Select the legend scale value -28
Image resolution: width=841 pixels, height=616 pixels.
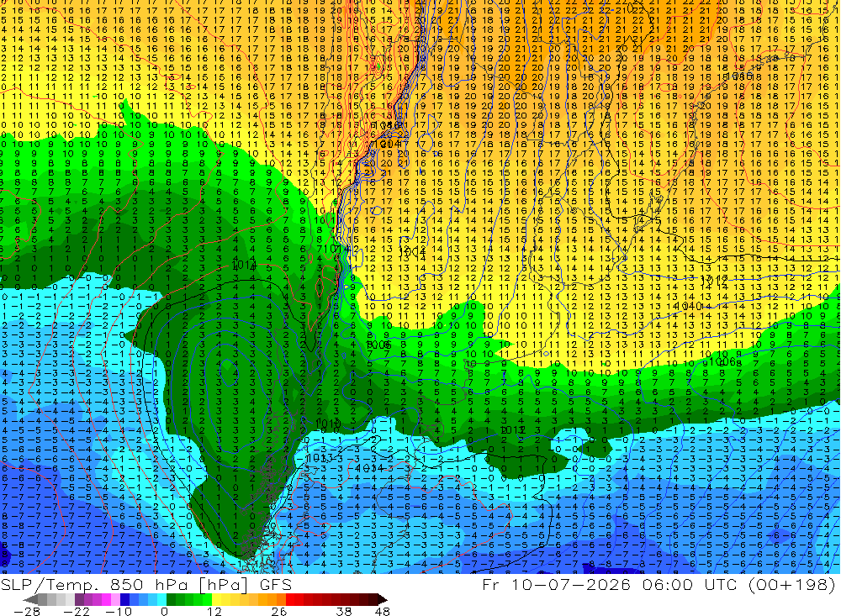27,611
